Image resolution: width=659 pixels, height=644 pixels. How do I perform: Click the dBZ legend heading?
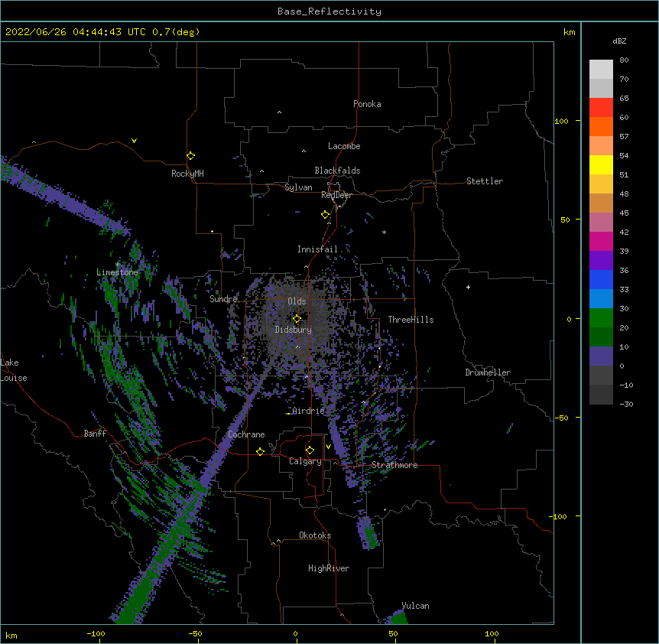coord(619,41)
